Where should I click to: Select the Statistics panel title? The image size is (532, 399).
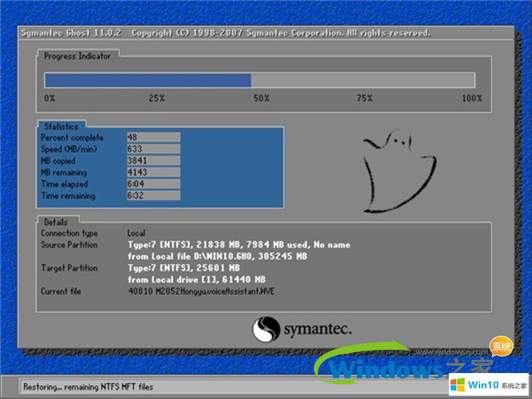pos(61,126)
